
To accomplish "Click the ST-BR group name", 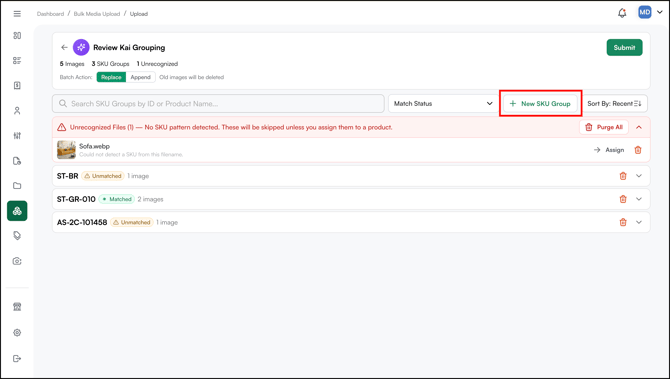I will coord(68,176).
